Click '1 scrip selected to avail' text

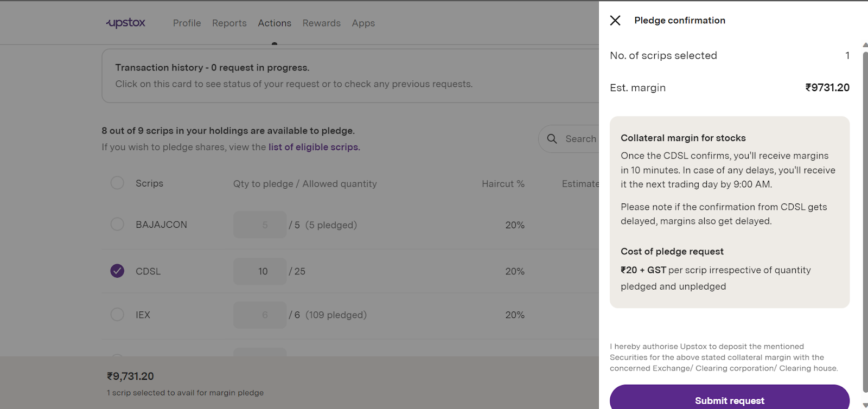185,393
